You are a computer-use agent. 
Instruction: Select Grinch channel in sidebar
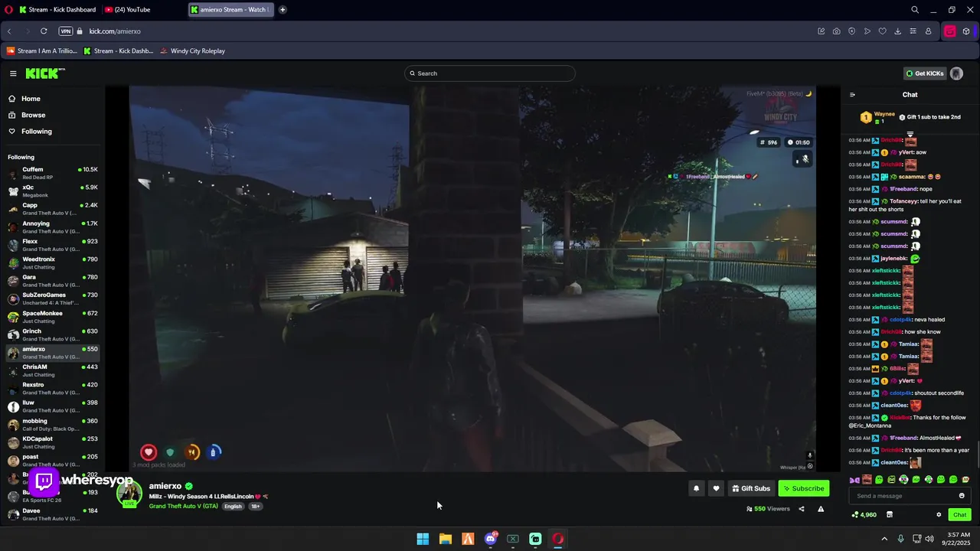point(52,334)
